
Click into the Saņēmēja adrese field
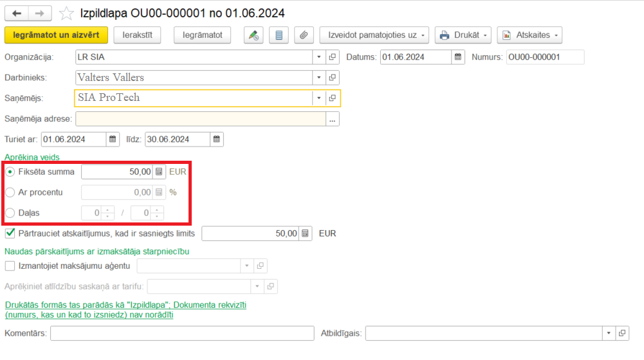coord(201,119)
